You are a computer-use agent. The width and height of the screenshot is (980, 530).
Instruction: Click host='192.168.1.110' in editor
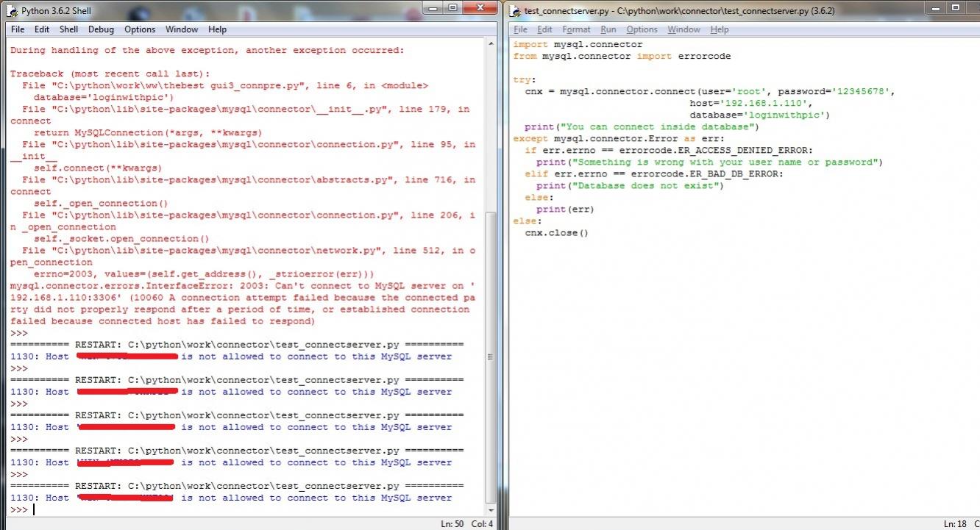750,104
